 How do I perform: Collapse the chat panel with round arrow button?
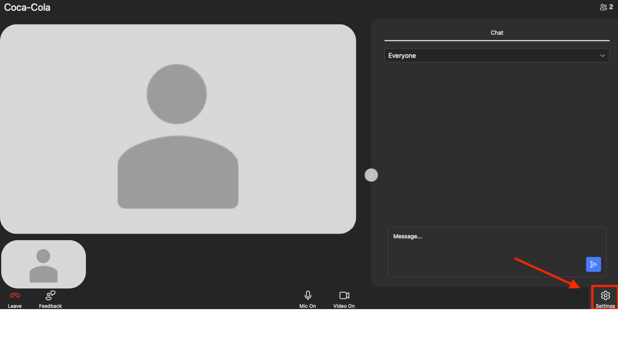click(x=371, y=175)
